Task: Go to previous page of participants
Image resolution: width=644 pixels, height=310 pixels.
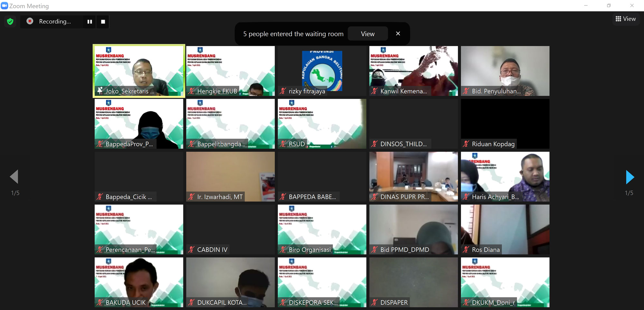Action: (14, 177)
